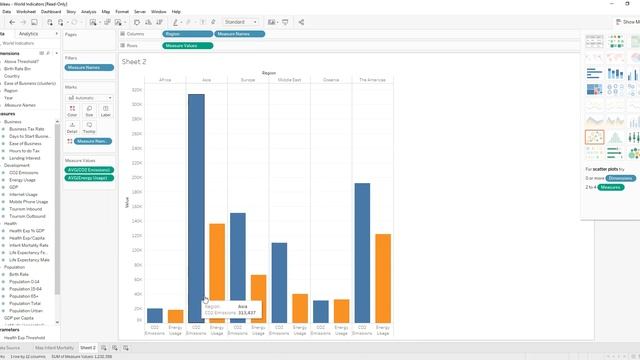640x360 pixels.
Task: Click the Sort Ascending toolbar icon
Action: coord(148,22)
